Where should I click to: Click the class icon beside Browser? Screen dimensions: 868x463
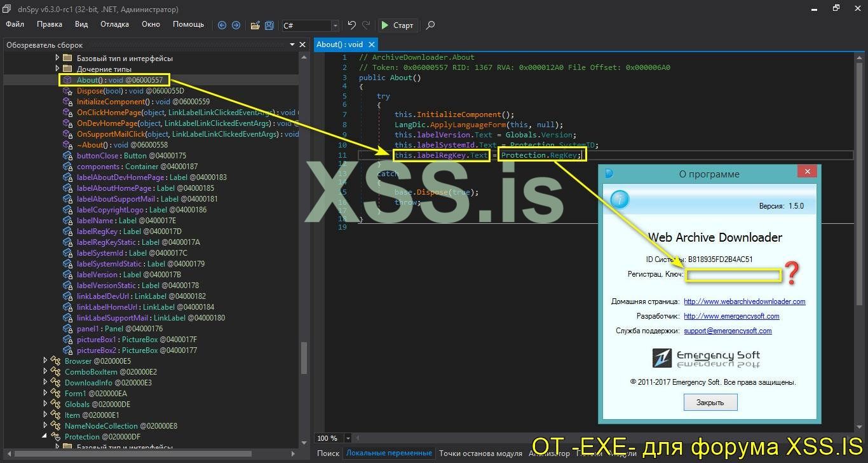click(x=56, y=361)
